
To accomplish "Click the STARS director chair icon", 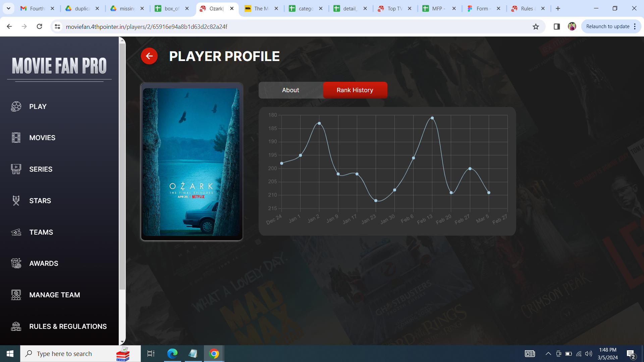I will 16,200.
